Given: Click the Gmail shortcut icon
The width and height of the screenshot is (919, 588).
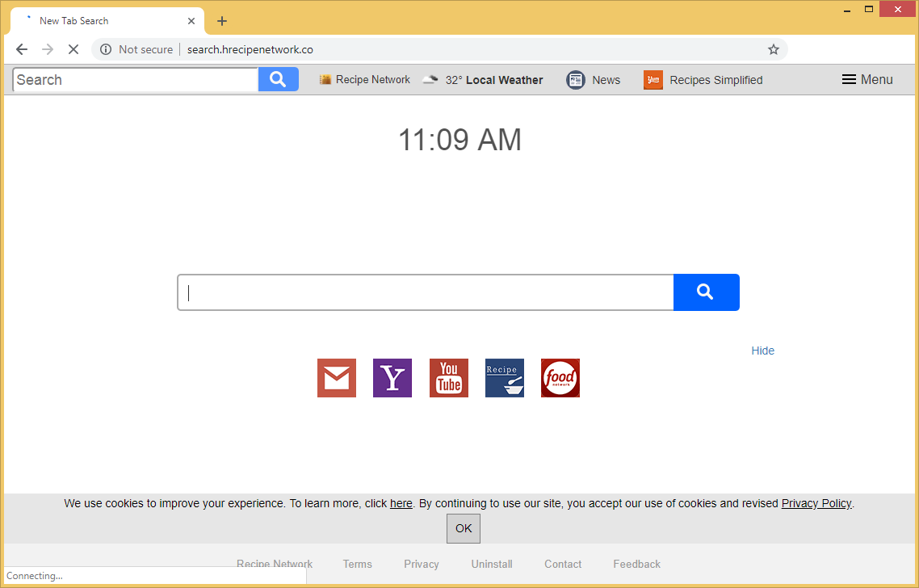Looking at the screenshot, I should point(336,378).
